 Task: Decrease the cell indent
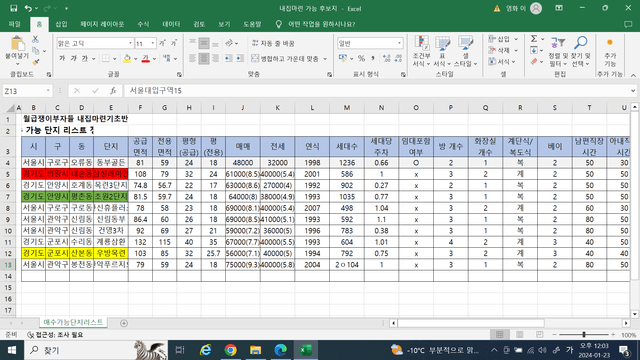(x=228, y=59)
